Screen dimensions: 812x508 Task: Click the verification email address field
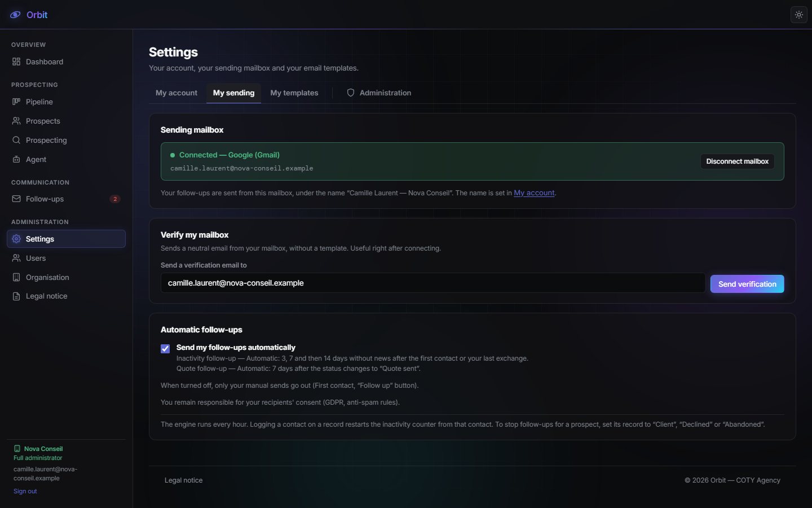pyautogui.click(x=433, y=283)
